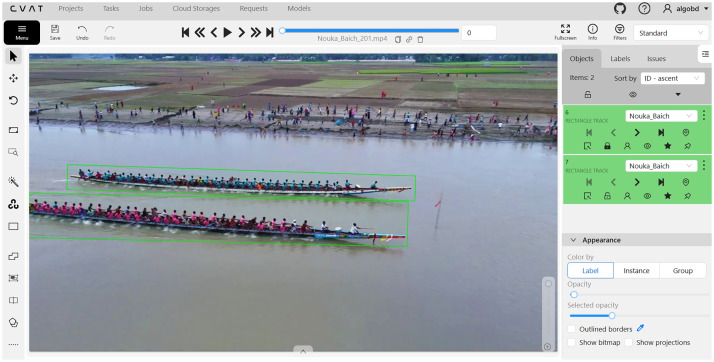714x362 pixels.
Task: Enable the Outlined borders checkbox
Action: [x=571, y=329]
